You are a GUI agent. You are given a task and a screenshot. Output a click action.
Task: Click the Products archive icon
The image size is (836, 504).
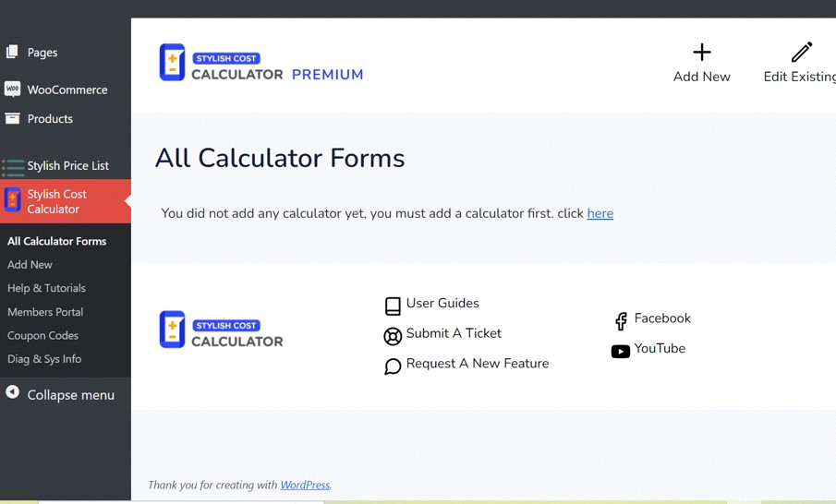12,118
